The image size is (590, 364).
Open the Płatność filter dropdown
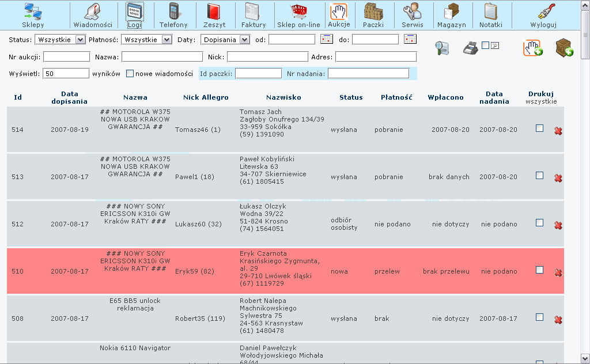(x=146, y=40)
